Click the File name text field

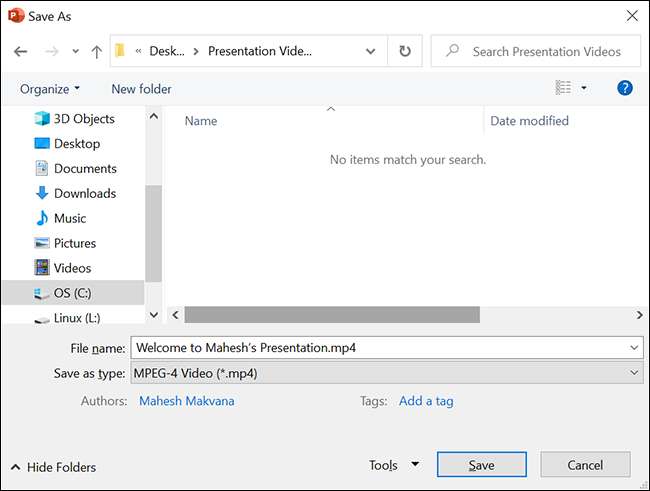[380, 348]
